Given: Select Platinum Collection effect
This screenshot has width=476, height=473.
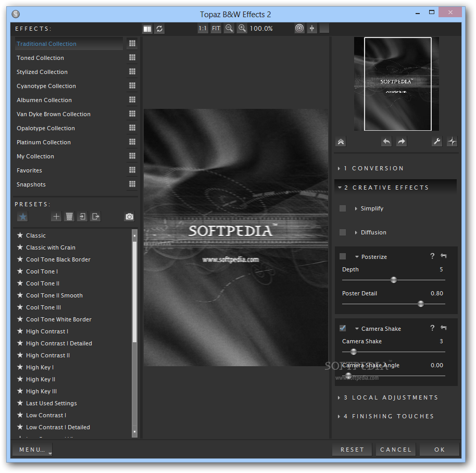Looking at the screenshot, I should (x=43, y=142).
